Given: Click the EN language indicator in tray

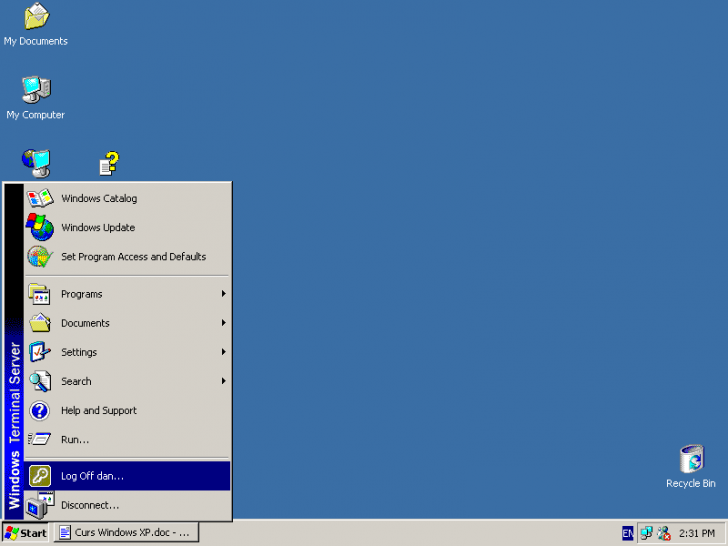Looking at the screenshot, I should 627,533.
